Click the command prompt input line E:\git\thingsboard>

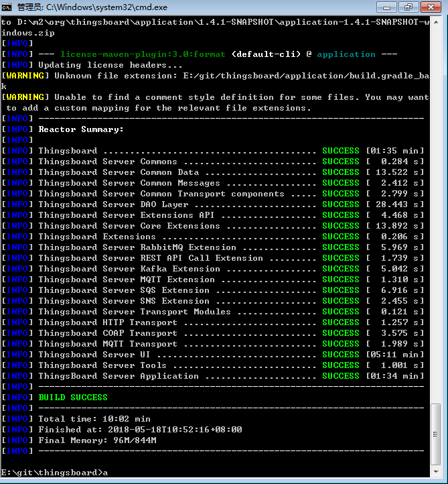pyautogui.click(x=54, y=473)
